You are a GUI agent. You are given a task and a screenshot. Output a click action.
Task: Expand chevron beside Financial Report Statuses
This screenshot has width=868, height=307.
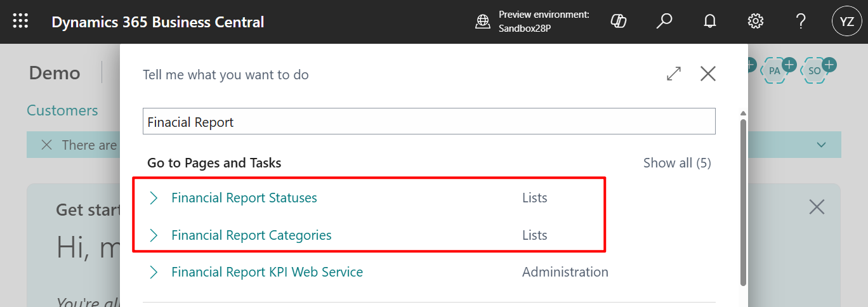click(x=153, y=199)
